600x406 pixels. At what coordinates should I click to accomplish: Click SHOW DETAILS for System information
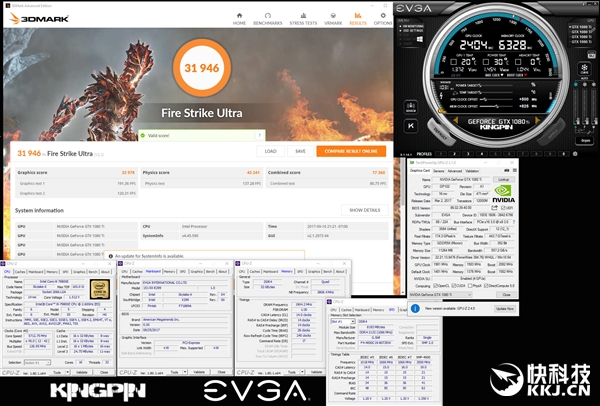365,210
